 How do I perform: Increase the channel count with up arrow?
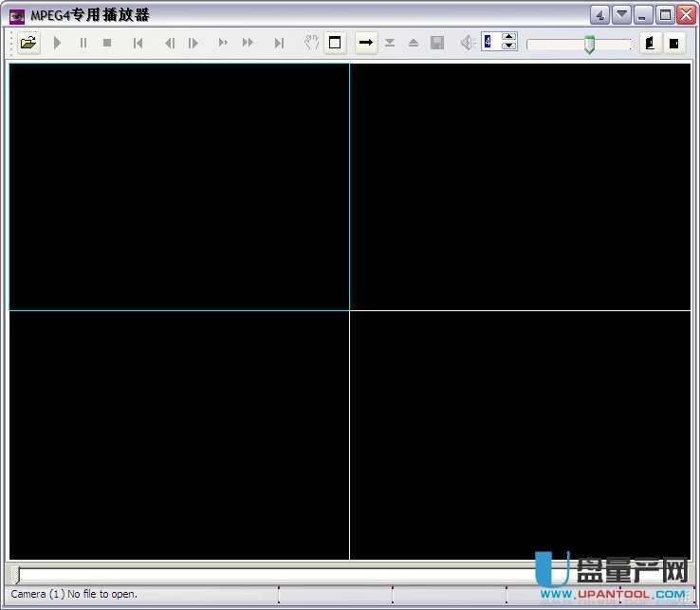tap(509, 37)
